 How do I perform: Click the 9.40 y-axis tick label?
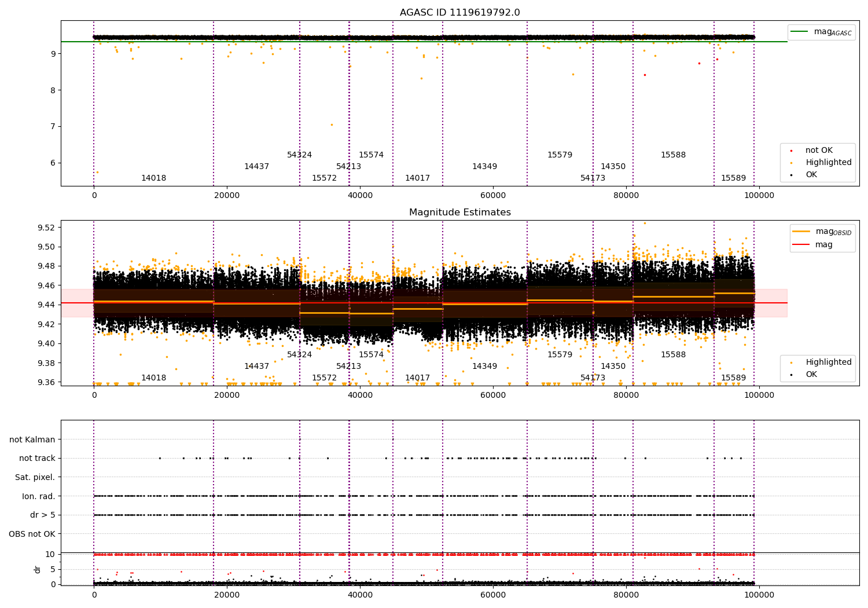coord(47,343)
